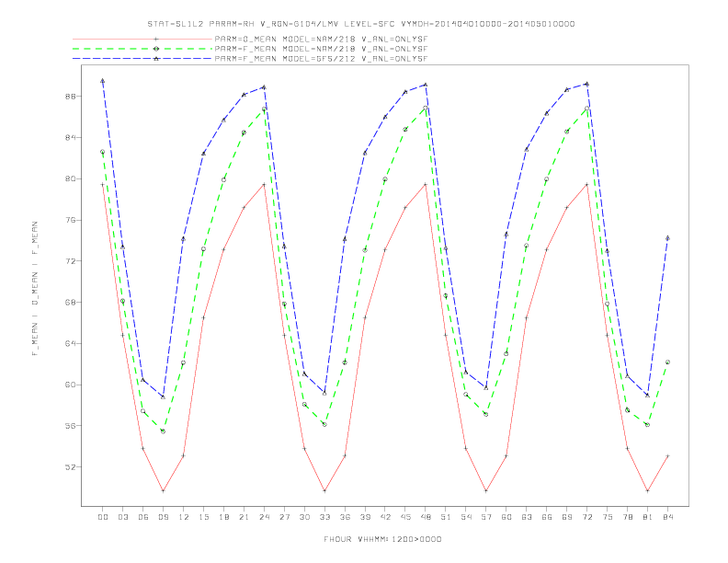
Task: Click the y-axis tick label 60
Action: point(70,385)
